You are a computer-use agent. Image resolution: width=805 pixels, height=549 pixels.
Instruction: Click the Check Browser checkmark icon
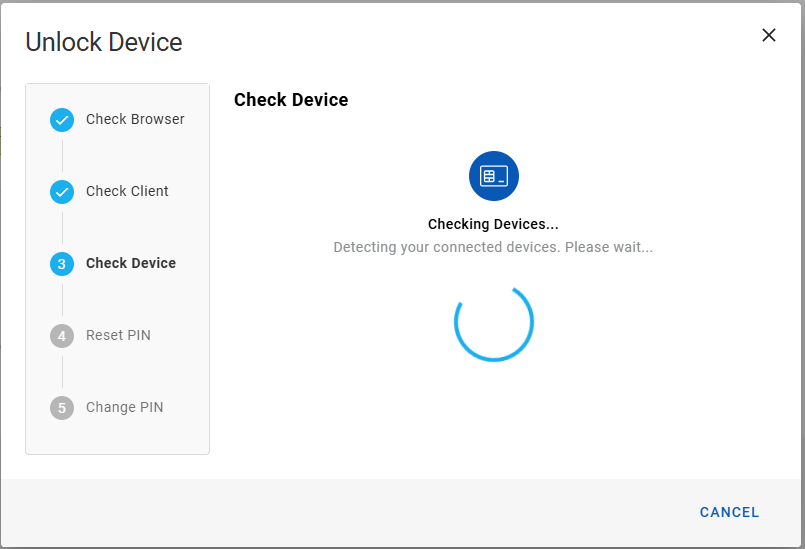(62, 120)
